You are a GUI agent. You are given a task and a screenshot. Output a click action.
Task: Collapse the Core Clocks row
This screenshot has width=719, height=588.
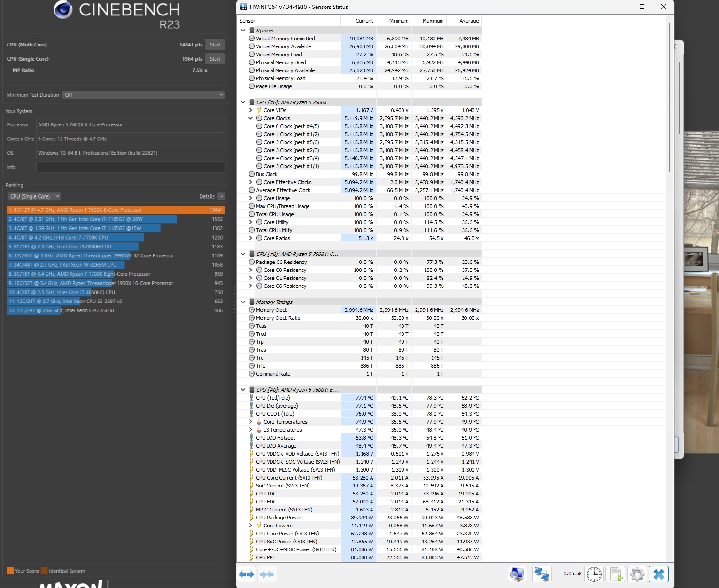coord(251,118)
